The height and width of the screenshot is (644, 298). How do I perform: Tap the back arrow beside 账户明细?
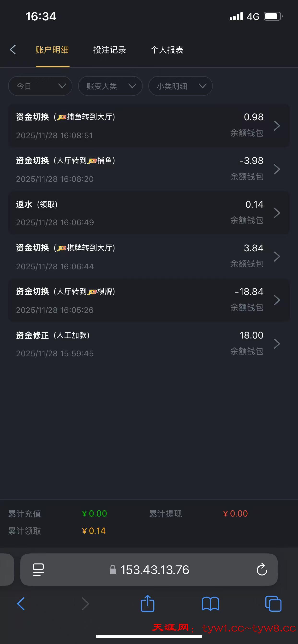click(x=13, y=50)
